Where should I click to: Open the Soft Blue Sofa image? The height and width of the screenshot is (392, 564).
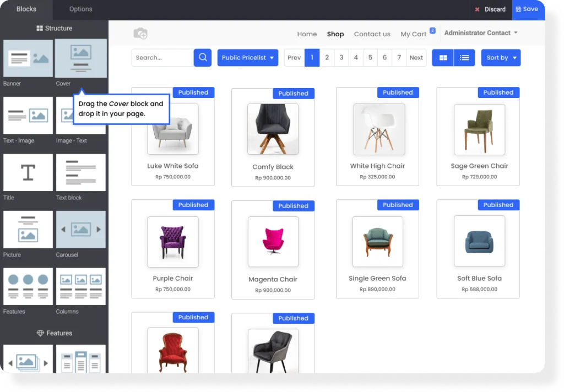coord(480,241)
